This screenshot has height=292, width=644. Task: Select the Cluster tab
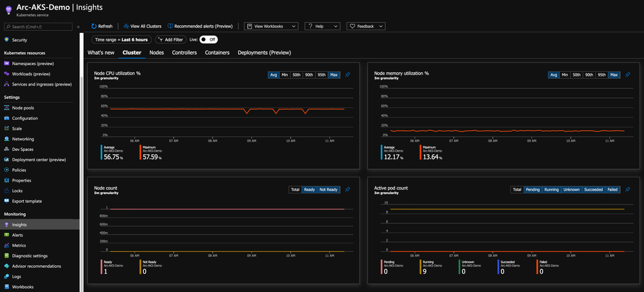[132, 52]
